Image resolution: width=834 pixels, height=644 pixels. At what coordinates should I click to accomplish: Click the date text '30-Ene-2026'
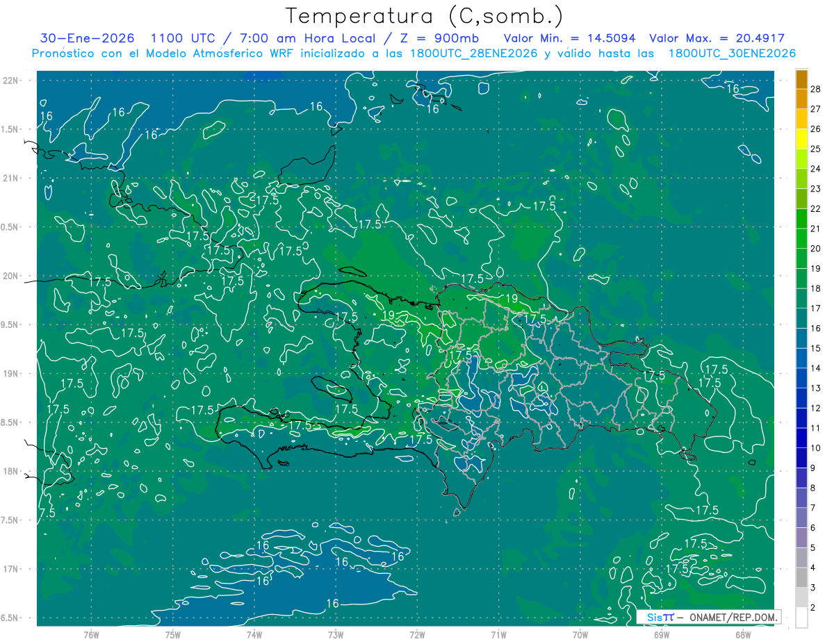(87, 38)
